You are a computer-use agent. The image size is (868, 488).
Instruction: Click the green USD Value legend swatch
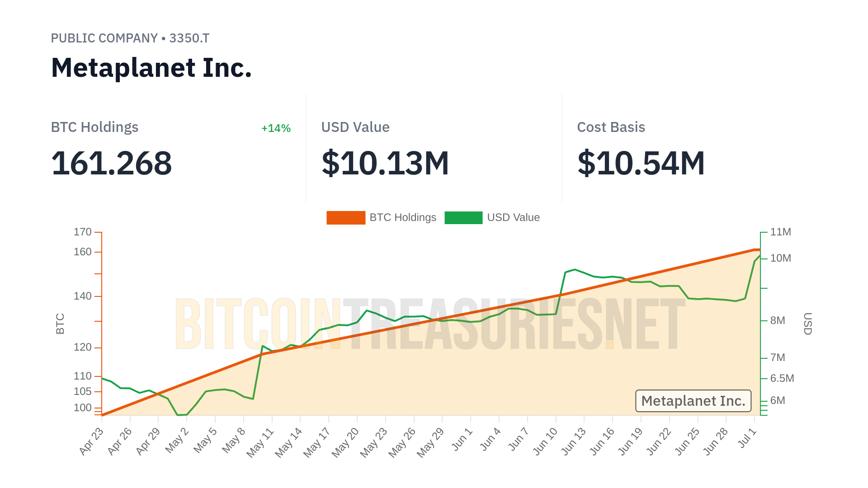(x=463, y=218)
